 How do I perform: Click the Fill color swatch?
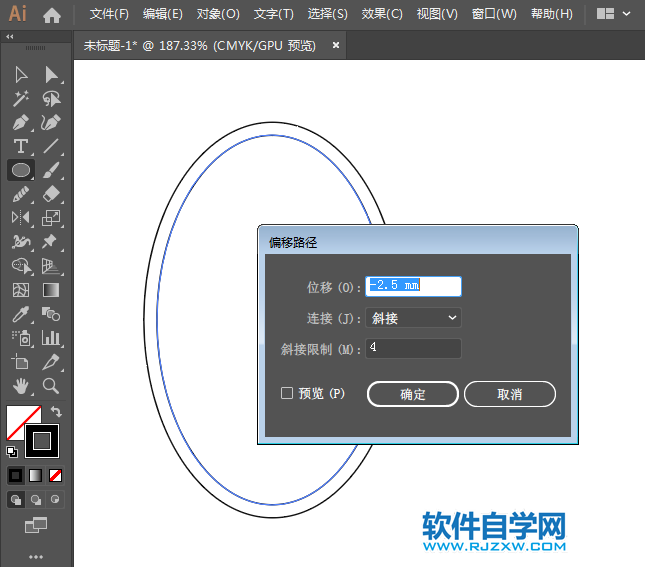coord(19,418)
